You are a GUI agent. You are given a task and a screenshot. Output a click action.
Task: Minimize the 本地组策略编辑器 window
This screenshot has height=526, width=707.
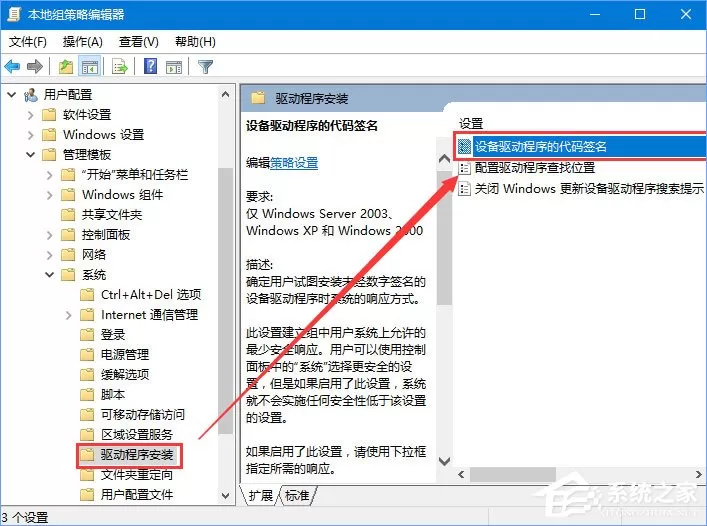click(595, 14)
